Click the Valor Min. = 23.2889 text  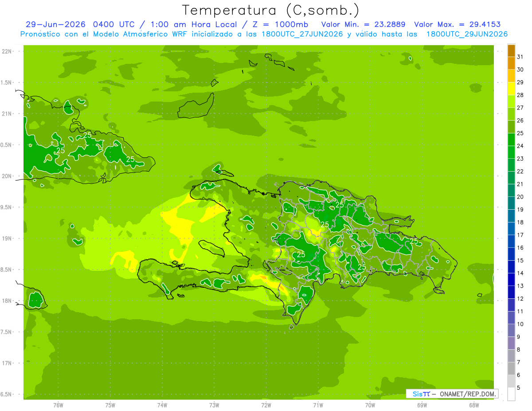click(364, 24)
